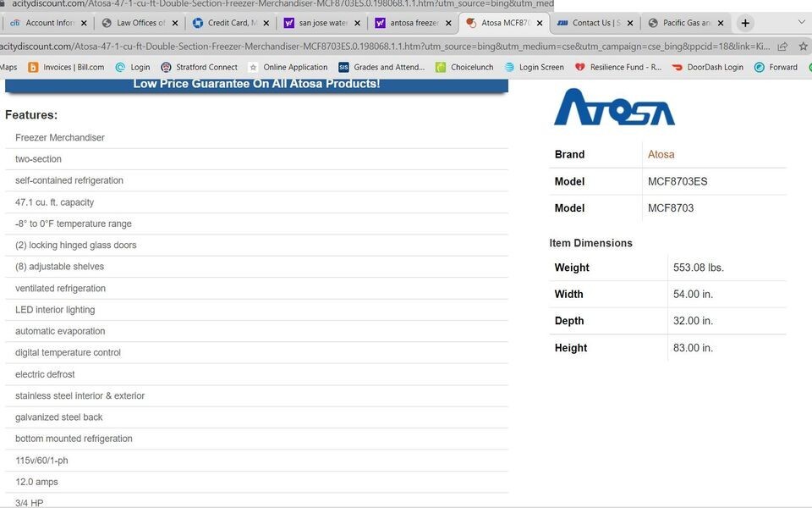Click the Bill.com orange bookmark icon

point(33,67)
